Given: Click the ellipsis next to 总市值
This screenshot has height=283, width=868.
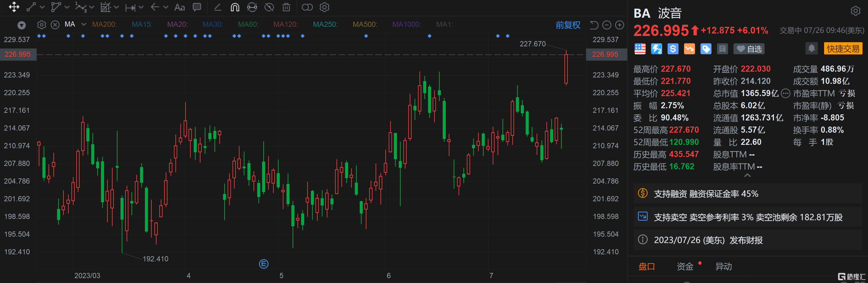Looking at the screenshot, I should 785,93.
